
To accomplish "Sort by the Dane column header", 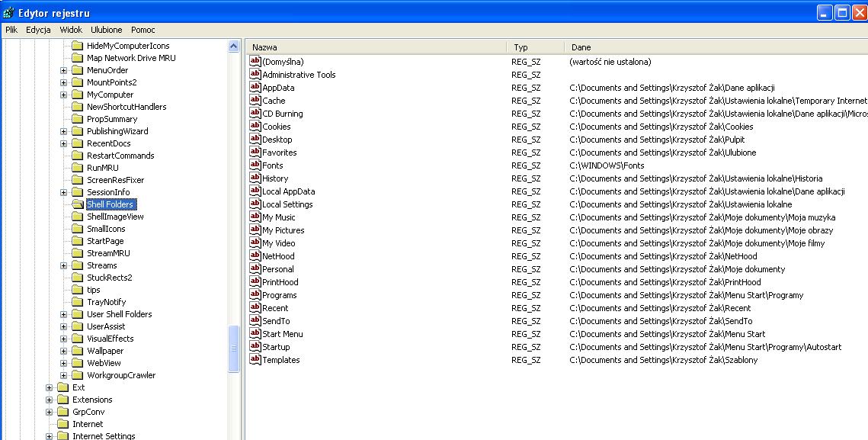I will [x=716, y=47].
